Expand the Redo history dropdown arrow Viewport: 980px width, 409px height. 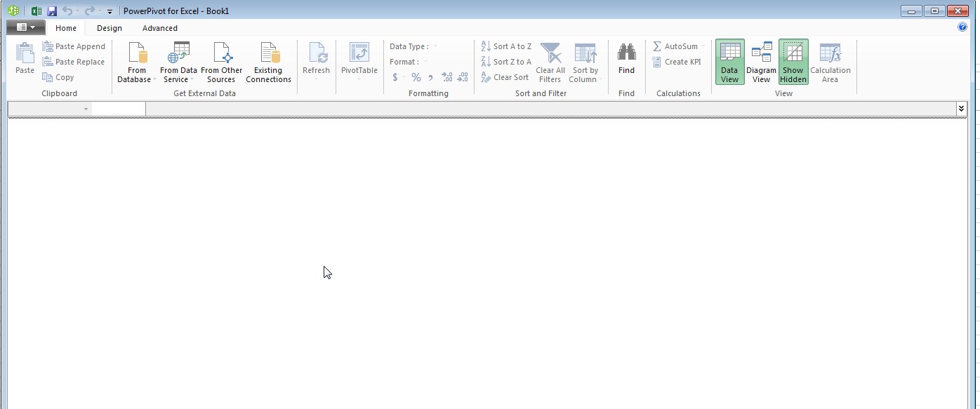(x=100, y=11)
